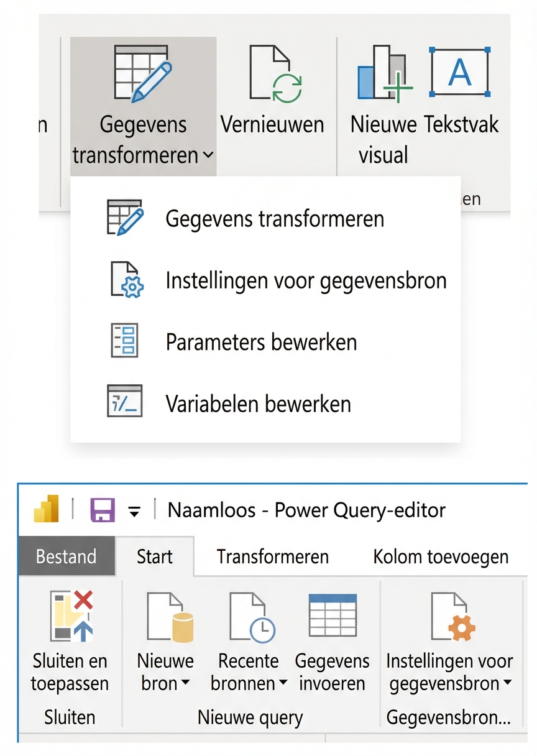The image size is (537, 756).
Task: Open the Bestand menu
Action: pos(67,556)
